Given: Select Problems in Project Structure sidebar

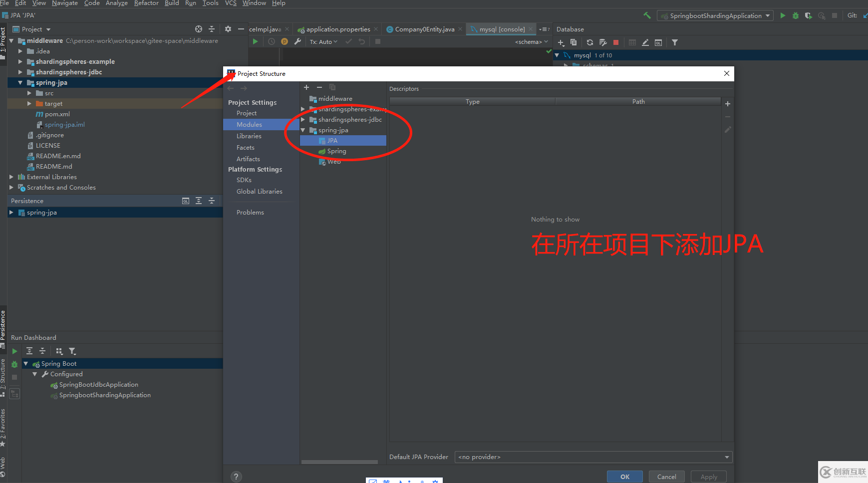Looking at the screenshot, I should click(250, 213).
